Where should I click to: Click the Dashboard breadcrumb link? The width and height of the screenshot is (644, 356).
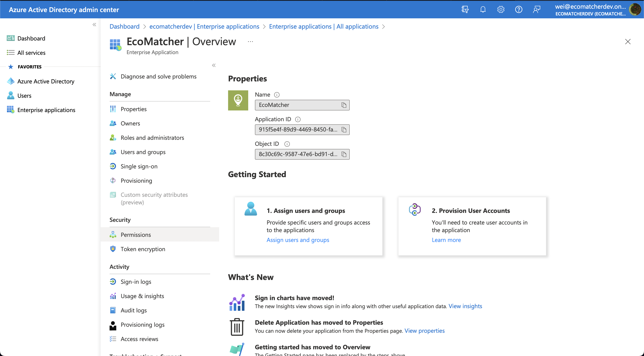pos(125,27)
